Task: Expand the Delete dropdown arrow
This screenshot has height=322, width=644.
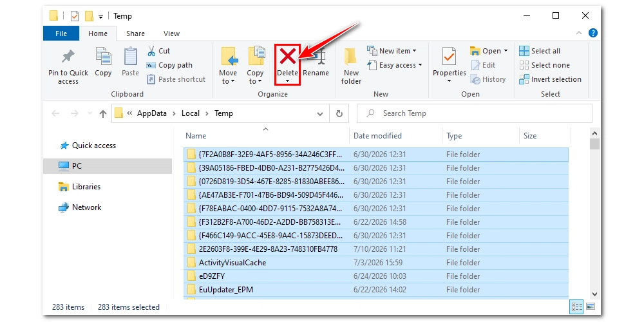Action: (x=287, y=81)
